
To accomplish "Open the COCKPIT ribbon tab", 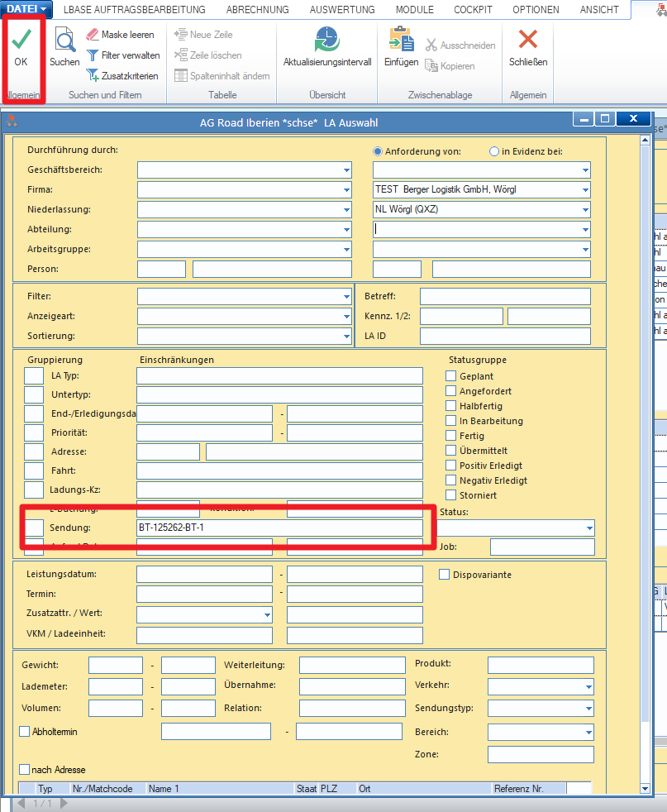I will [x=473, y=10].
